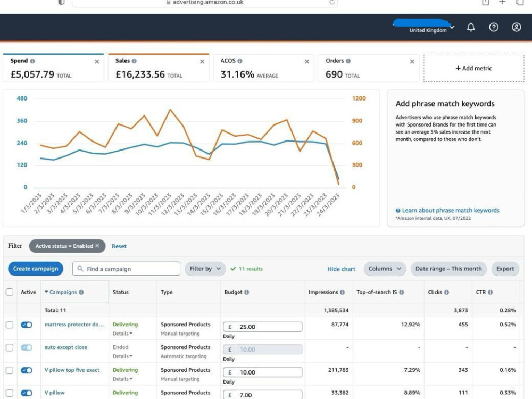Image resolution: width=532 pixels, height=399 pixels.
Task: Edit the V pillow 7.00 budget field
Action: tap(263, 395)
